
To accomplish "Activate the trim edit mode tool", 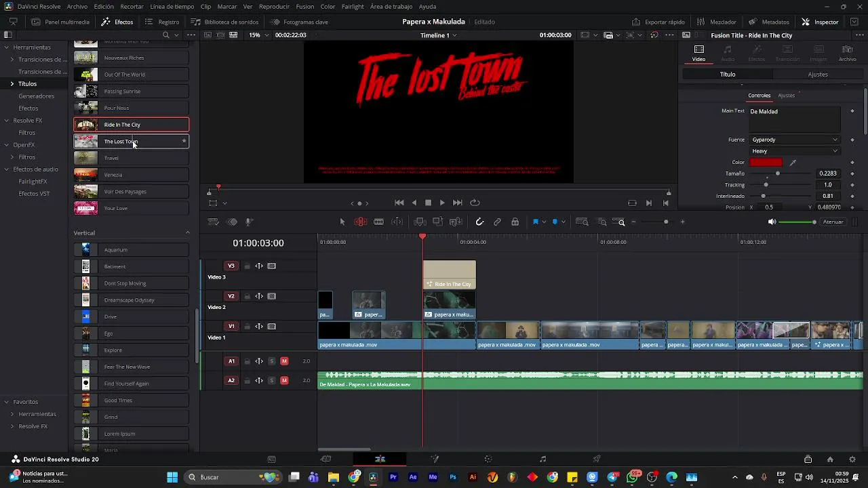I will coord(360,222).
